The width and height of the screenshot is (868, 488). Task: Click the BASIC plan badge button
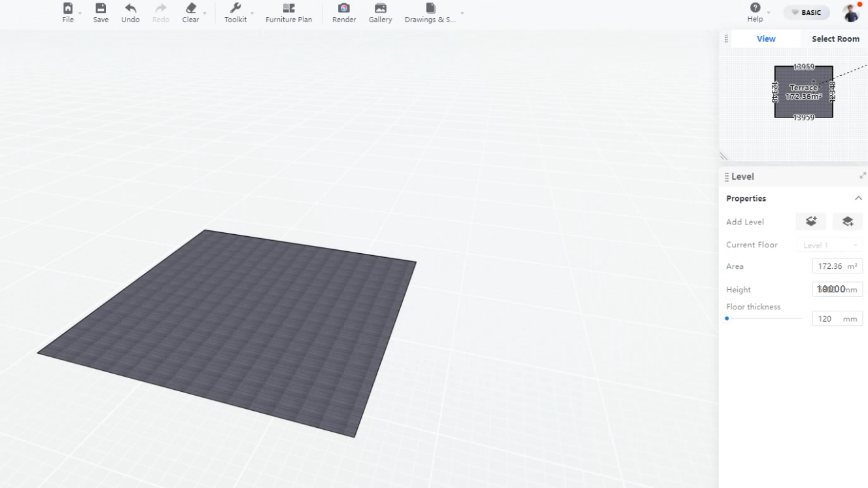coord(807,12)
